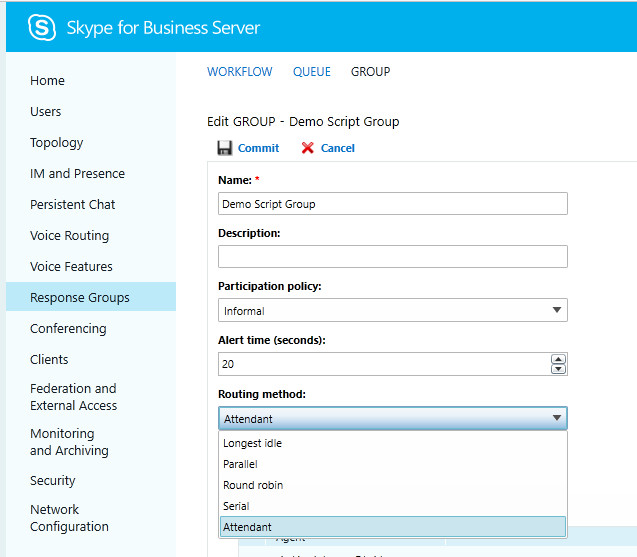Click the Routing method dropdown arrow

coord(557,418)
